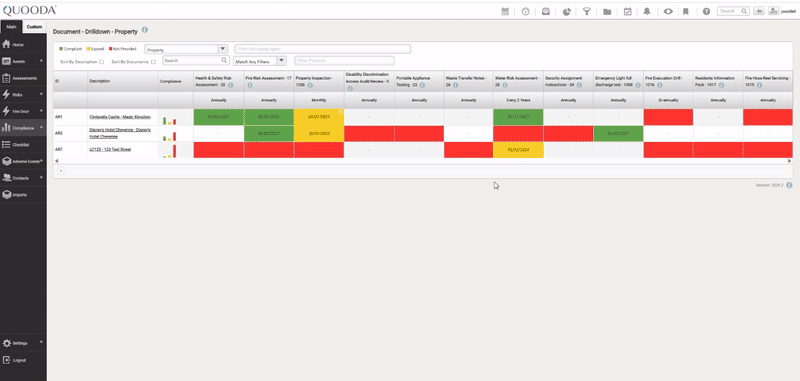The image size is (800, 381).
Task: Click the search magnifier in grid search box
Action: (x=224, y=60)
